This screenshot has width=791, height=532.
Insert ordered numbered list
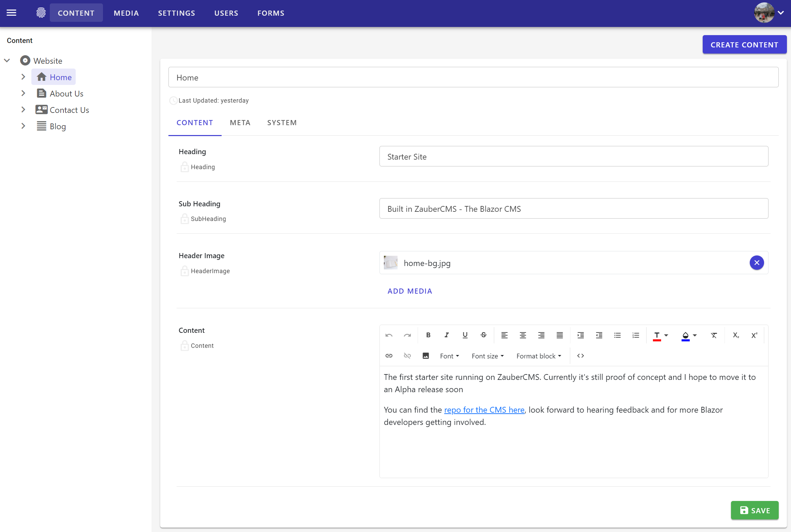[x=636, y=335]
